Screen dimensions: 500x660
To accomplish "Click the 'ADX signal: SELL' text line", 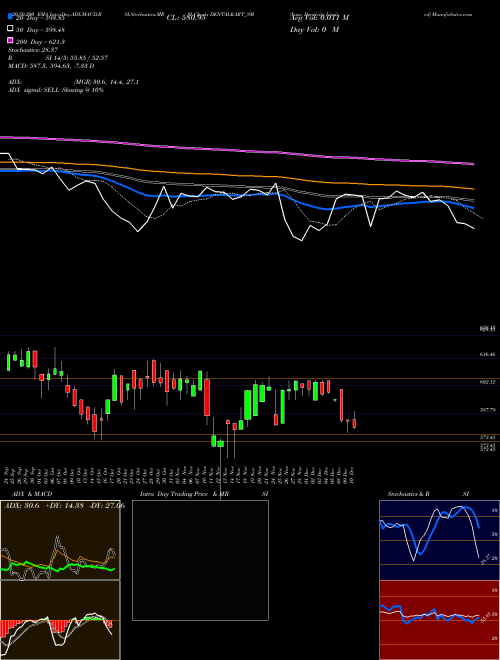I will pos(56,90).
